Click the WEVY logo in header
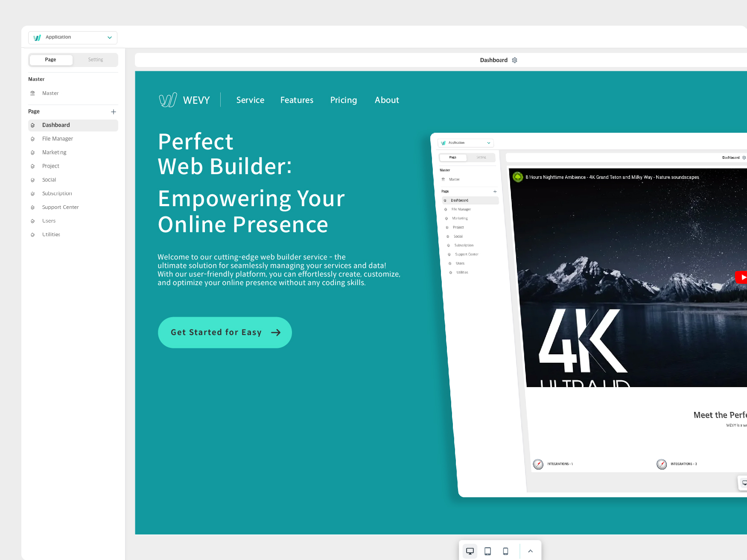Image resolution: width=747 pixels, height=560 pixels. point(184,100)
